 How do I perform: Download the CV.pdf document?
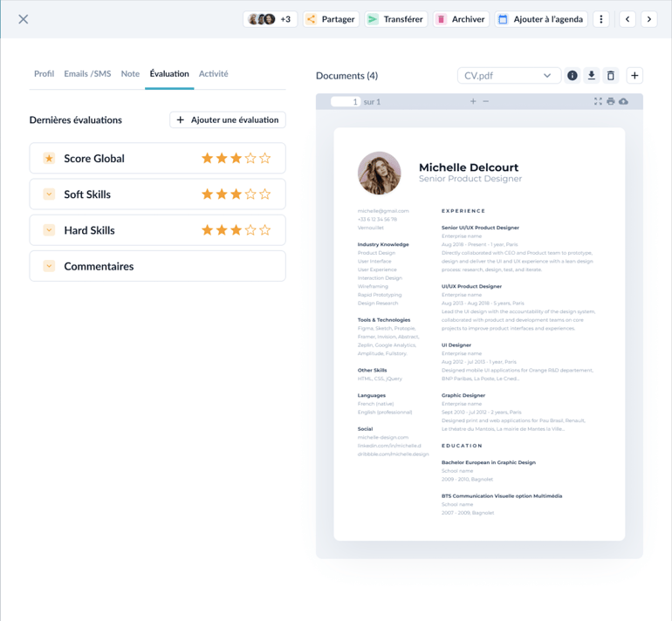click(x=592, y=76)
